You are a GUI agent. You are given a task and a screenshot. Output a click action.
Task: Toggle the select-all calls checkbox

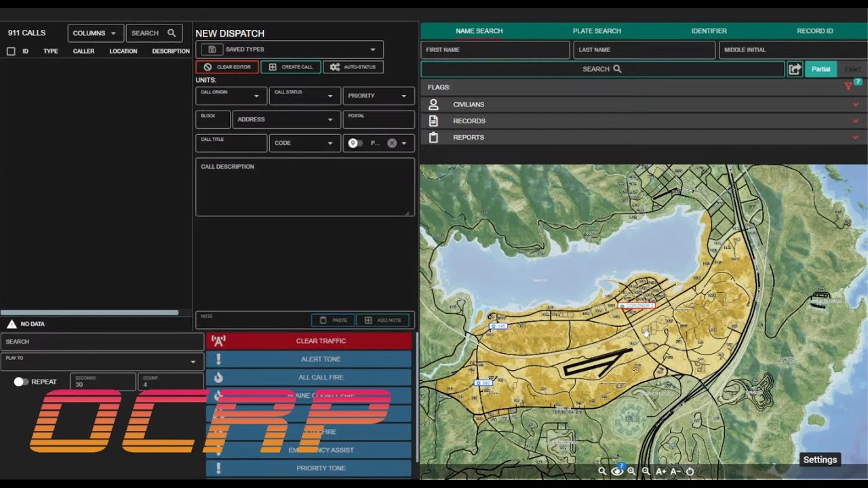point(11,51)
